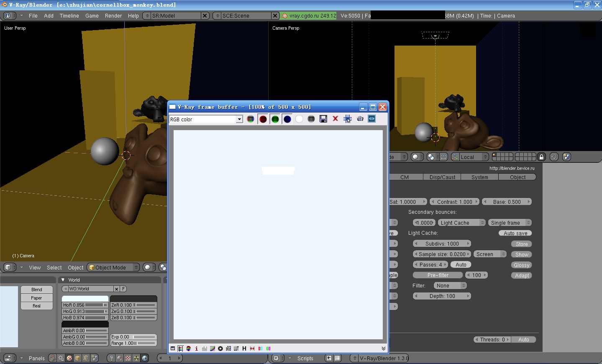The height and width of the screenshot is (364, 602).
Task: Open the RGB color channel dropdown
Action: 205,119
